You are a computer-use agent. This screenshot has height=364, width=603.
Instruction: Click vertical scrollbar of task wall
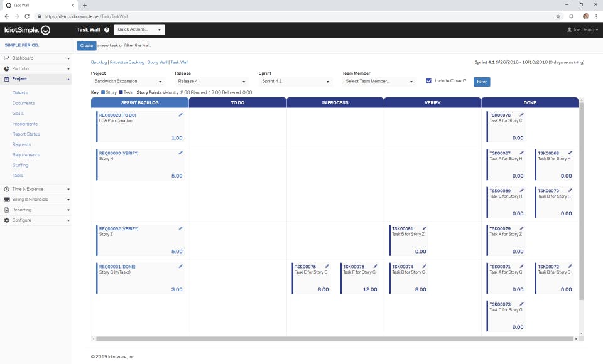point(582,201)
